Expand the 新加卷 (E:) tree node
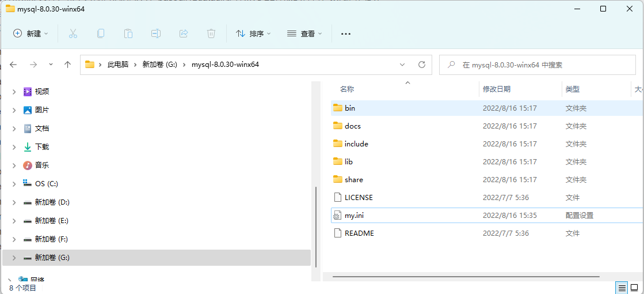The height and width of the screenshot is (294, 644). 14,221
